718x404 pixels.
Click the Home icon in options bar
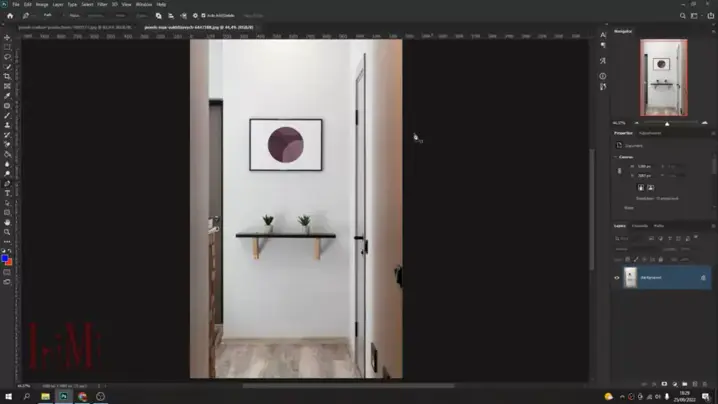click(x=10, y=16)
